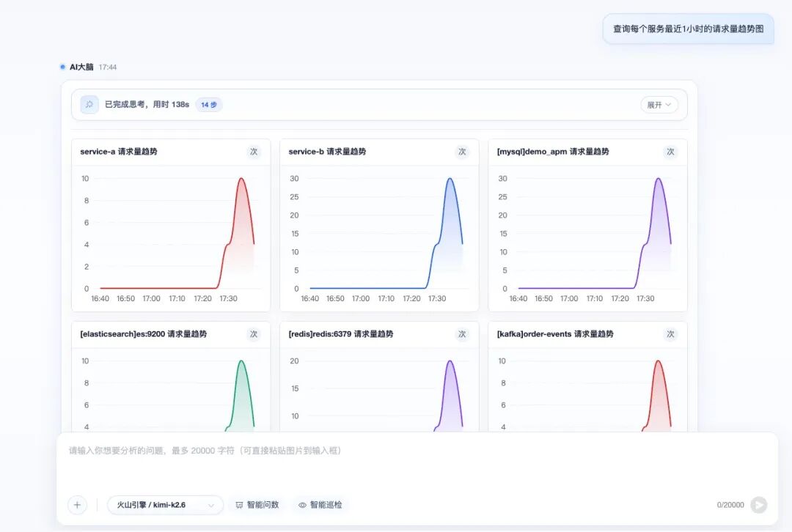
Task: Click unit icon on mysql demo_apm chart
Action: 670,152
